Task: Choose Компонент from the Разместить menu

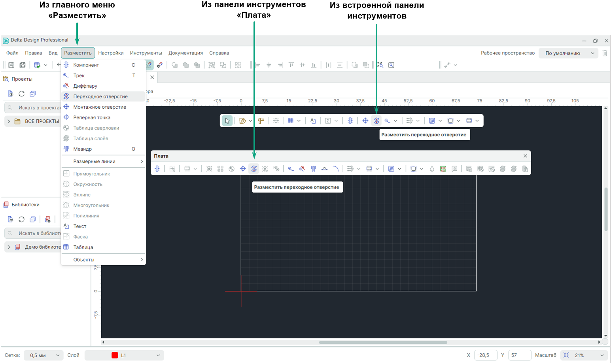Action: 104,65
